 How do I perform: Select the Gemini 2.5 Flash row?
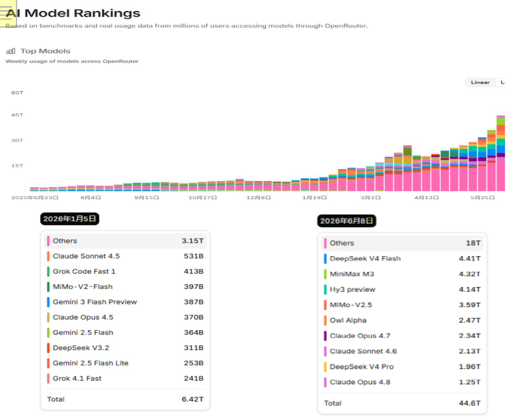coord(125,333)
